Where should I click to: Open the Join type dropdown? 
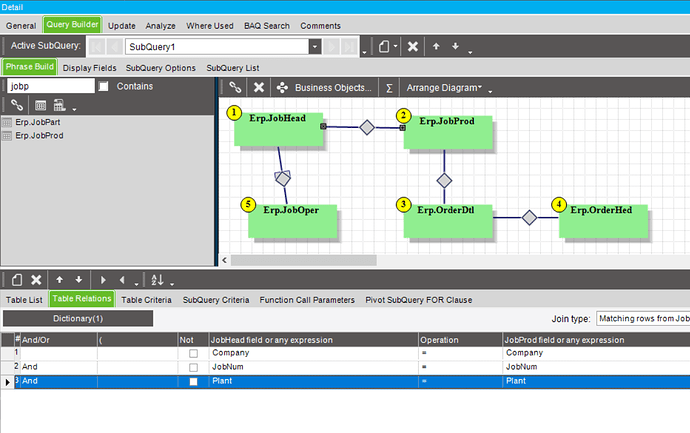click(x=642, y=319)
